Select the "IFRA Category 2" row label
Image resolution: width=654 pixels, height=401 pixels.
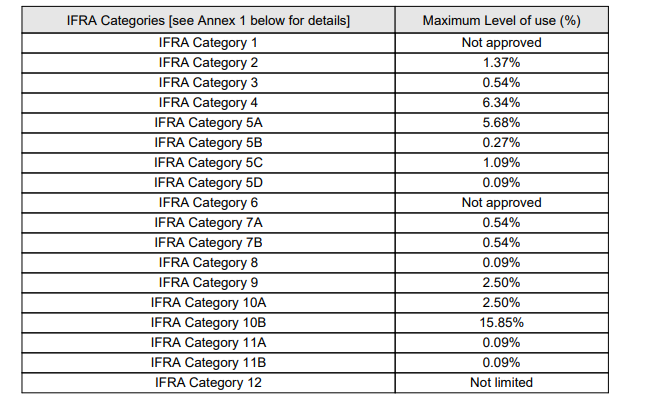click(x=208, y=63)
